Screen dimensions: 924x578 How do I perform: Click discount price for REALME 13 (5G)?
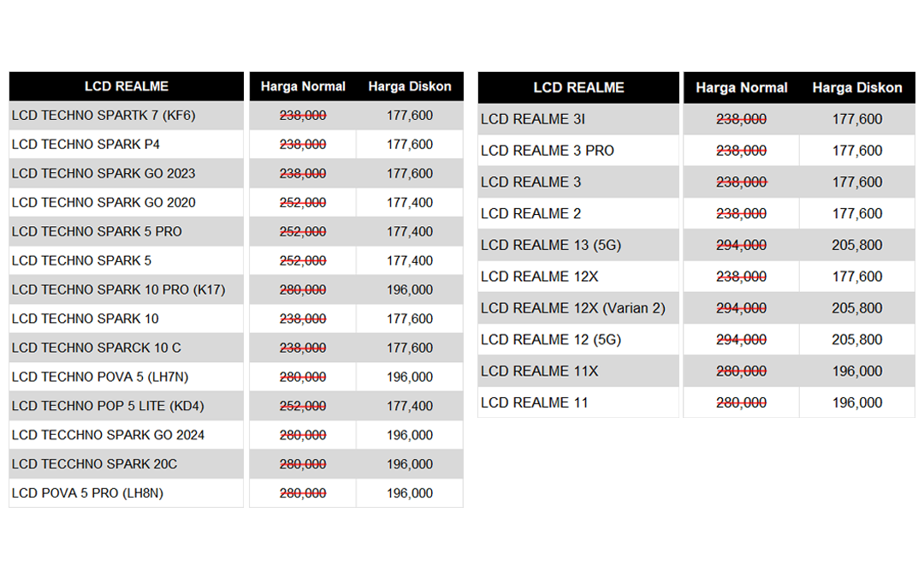856,246
